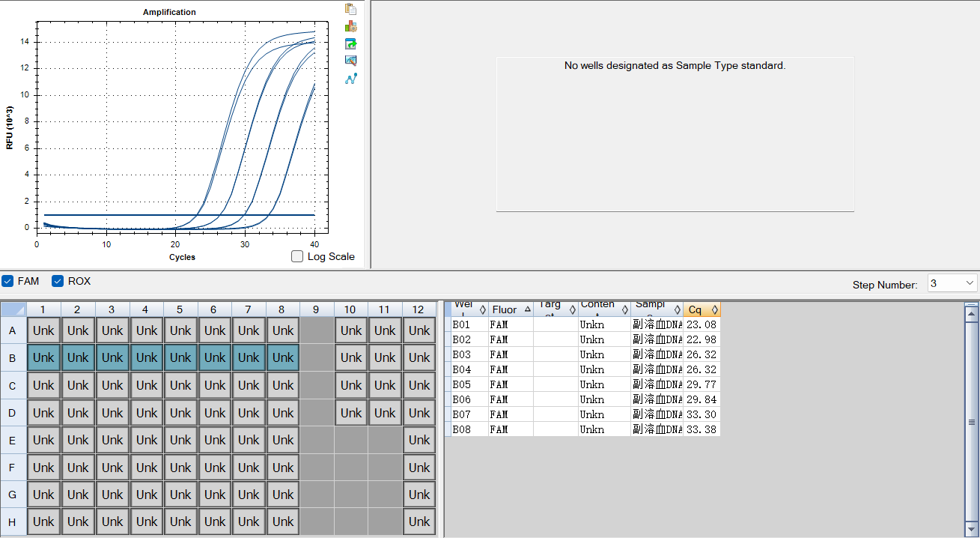This screenshot has height=538, width=980.
Task: Select all wells via plate corner square
Action: coord(13,309)
